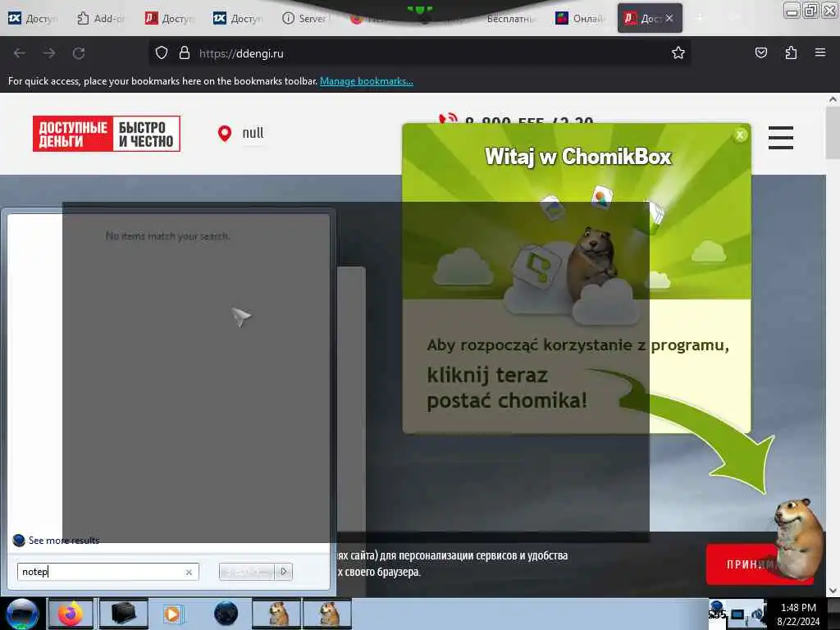Click the null city selector
840x630 pixels.
pyautogui.click(x=253, y=133)
